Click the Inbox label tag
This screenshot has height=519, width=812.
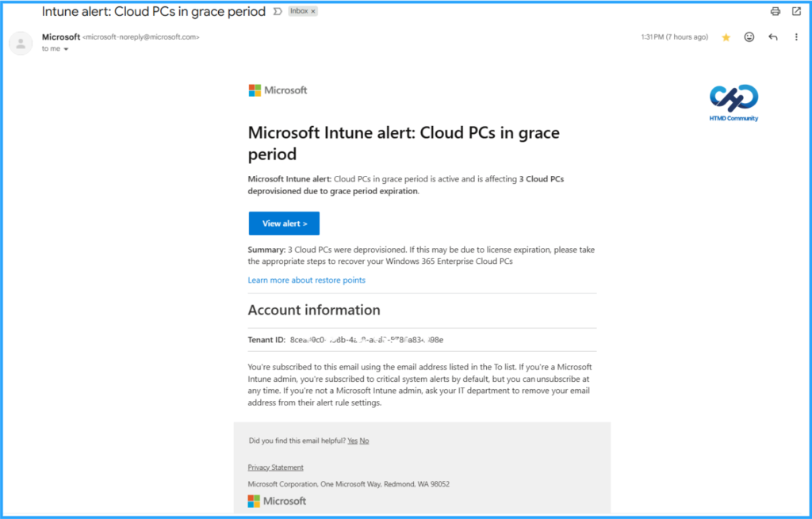coord(299,11)
